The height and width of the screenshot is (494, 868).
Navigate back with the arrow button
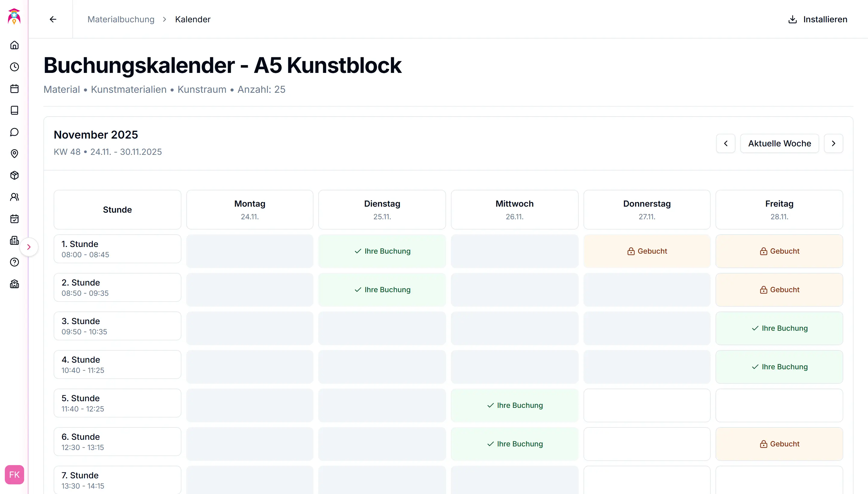53,19
